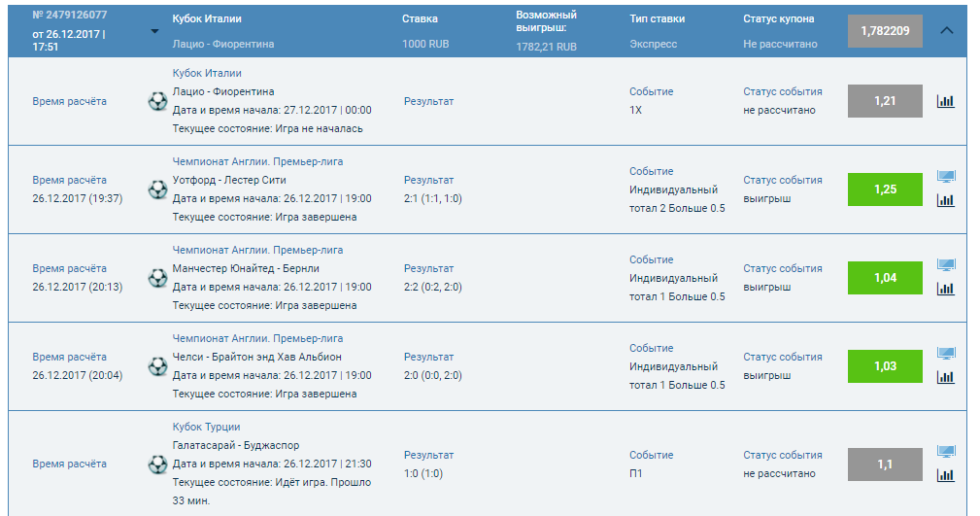Open the Кубок Турции league link
980x516 pixels.
(x=206, y=427)
